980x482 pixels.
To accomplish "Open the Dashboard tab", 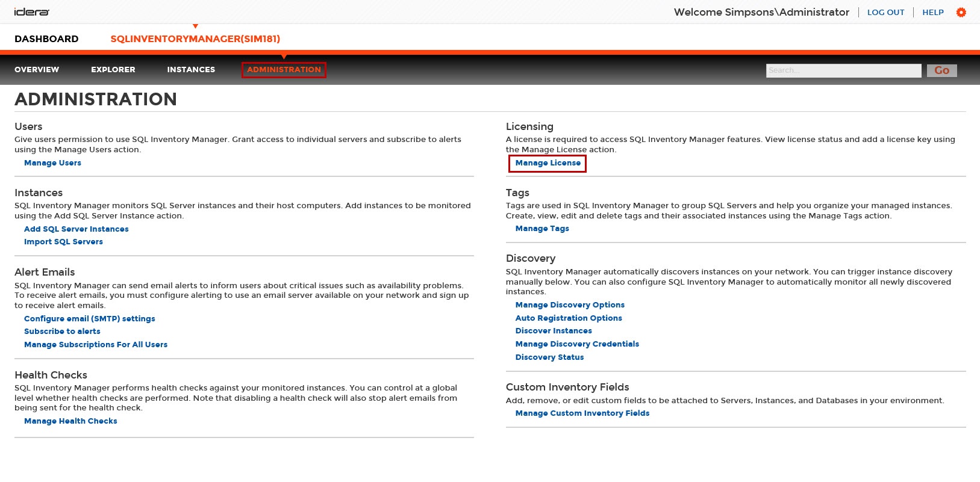I will tap(46, 39).
